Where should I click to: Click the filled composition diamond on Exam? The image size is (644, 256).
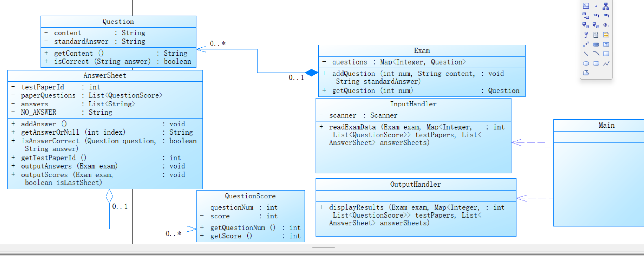coord(311,73)
